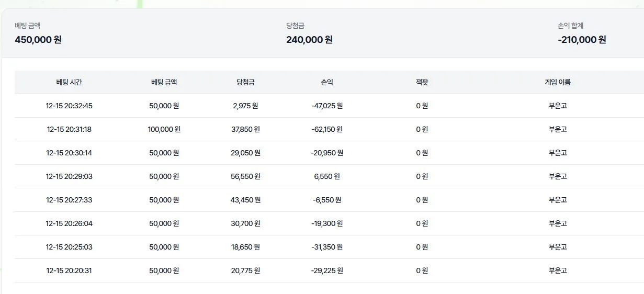The width and height of the screenshot is (644, 294).
Task: Click the 베팅 시간 column header
Action: 69,82
